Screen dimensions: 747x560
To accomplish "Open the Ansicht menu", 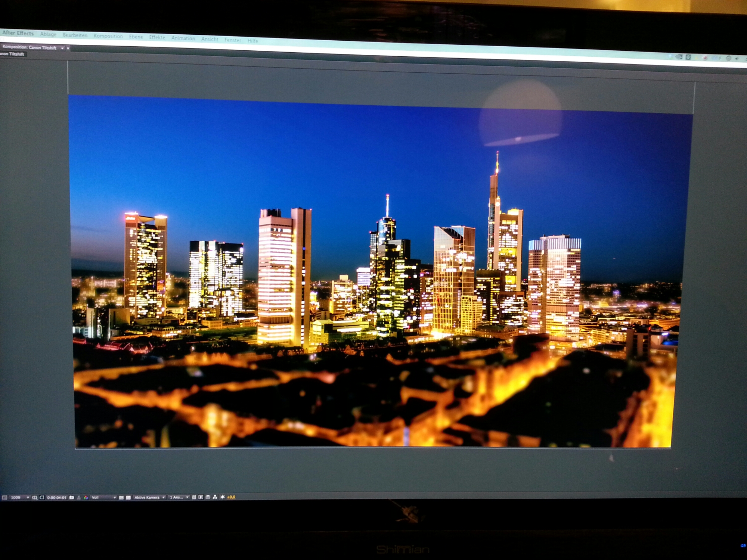I will 210,39.
